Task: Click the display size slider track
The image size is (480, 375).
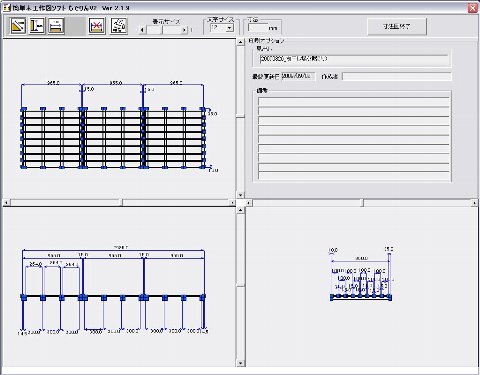Action: pyautogui.click(x=163, y=30)
